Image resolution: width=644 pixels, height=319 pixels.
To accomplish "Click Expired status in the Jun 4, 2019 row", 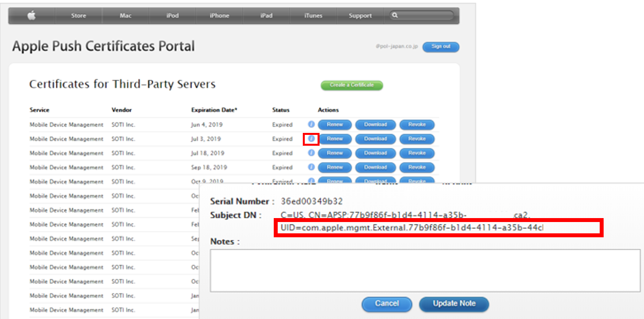I will tap(282, 125).
